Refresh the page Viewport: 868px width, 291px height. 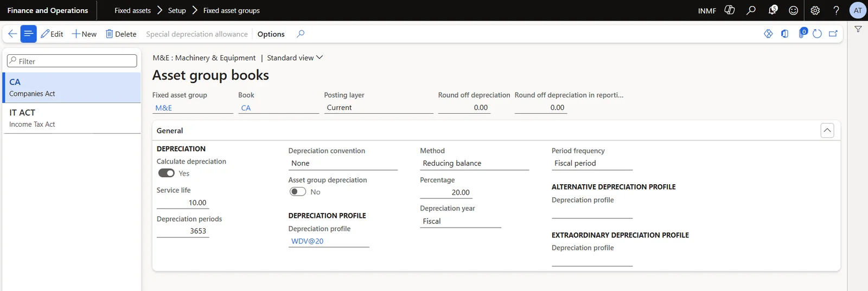click(817, 34)
